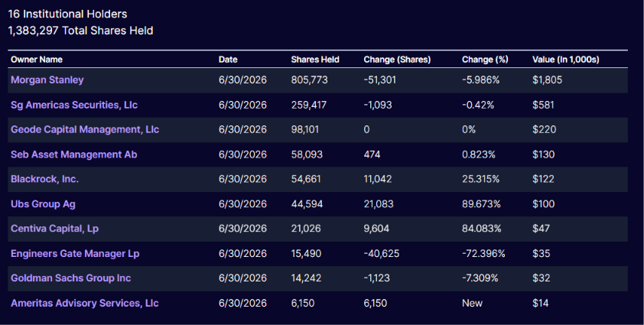Click Sg Americas value $581
Image resolution: width=644 pixels, height=325 pixels.
click(x=543, y=106)
